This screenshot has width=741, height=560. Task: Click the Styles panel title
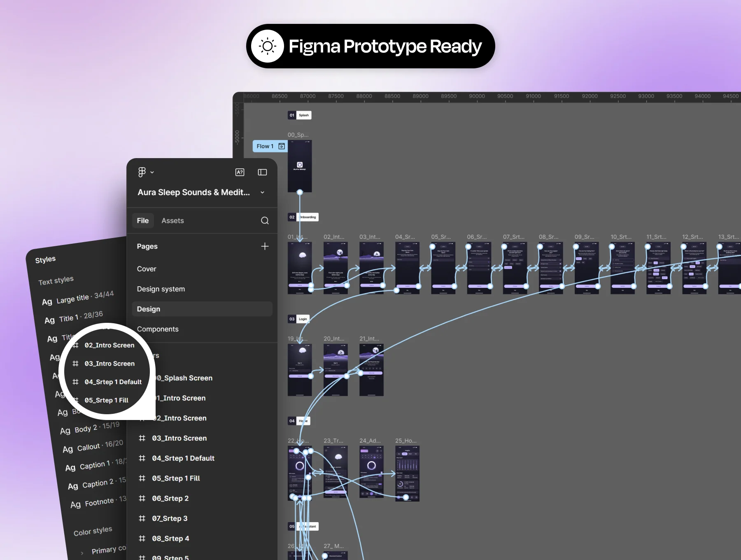tap(45, 259)
